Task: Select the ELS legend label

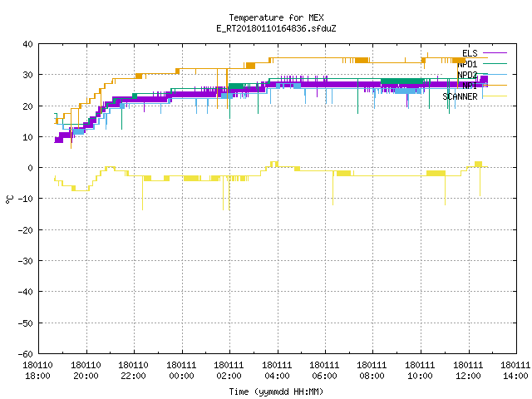Action: (x=470, y=53)
